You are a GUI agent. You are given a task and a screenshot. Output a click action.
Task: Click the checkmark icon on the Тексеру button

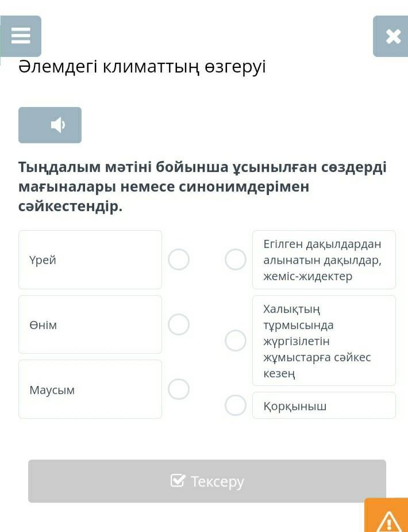tap(178, 480)
